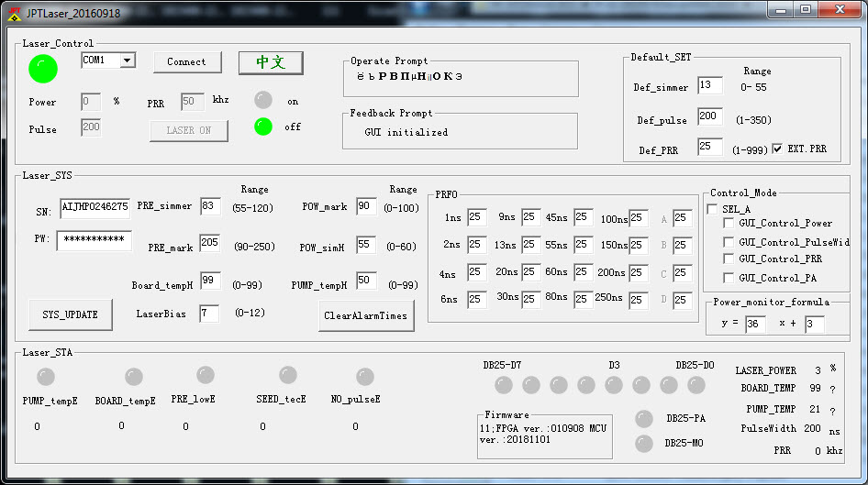This screenshot has height=485, width=868.
Task: Click the LaserBias input field
Action: (209, 314)
